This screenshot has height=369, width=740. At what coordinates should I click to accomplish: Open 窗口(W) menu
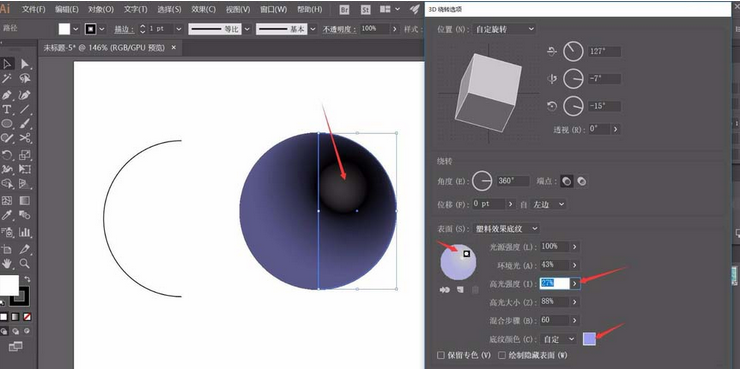point(273,9)
